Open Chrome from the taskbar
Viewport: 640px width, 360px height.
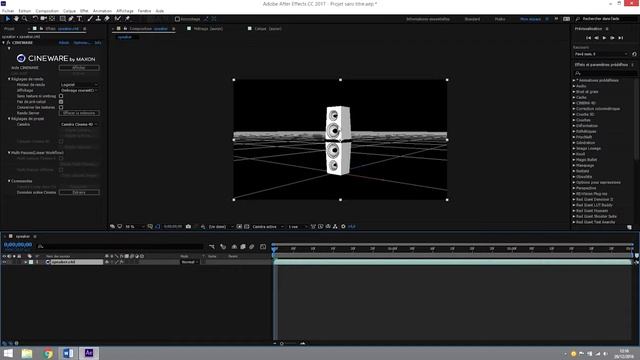click(x=48, y=353)
